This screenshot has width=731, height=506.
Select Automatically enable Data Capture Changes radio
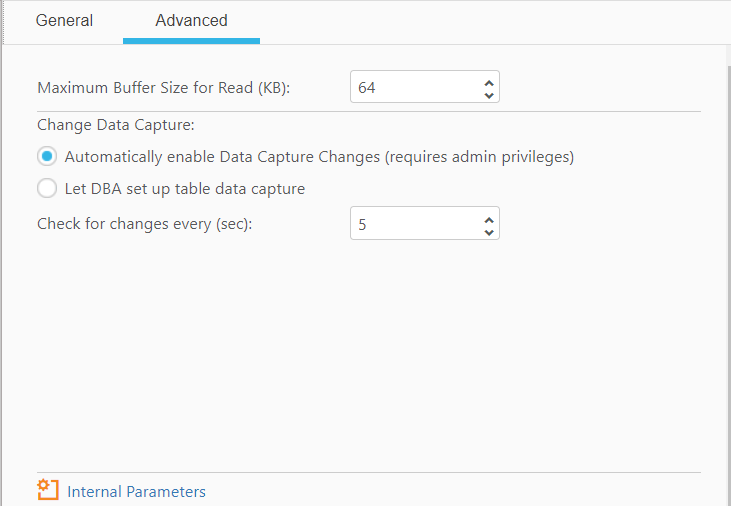tap(47, 157)
